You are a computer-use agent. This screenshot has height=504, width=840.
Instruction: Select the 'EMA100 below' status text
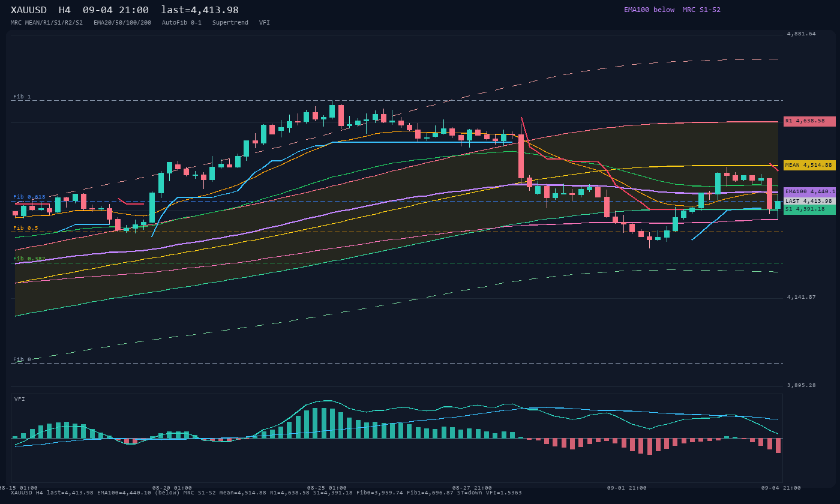click(x=649, y=10)
